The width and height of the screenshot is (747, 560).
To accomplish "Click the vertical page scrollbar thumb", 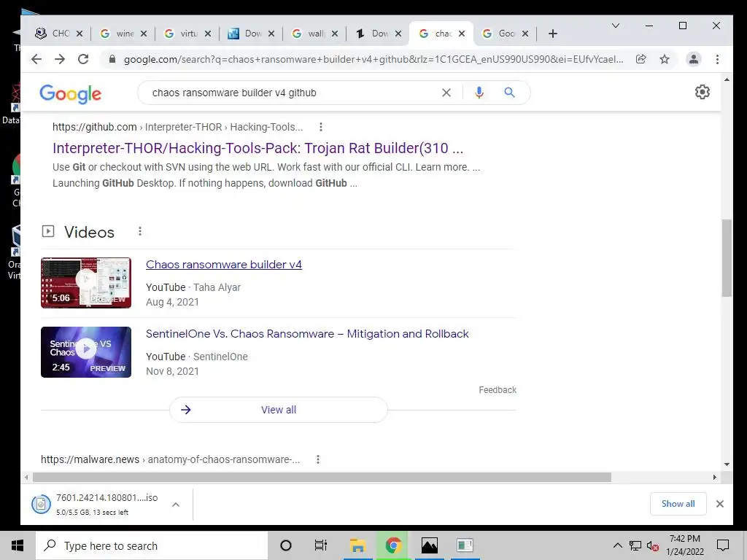I will [x=727, y=257].
